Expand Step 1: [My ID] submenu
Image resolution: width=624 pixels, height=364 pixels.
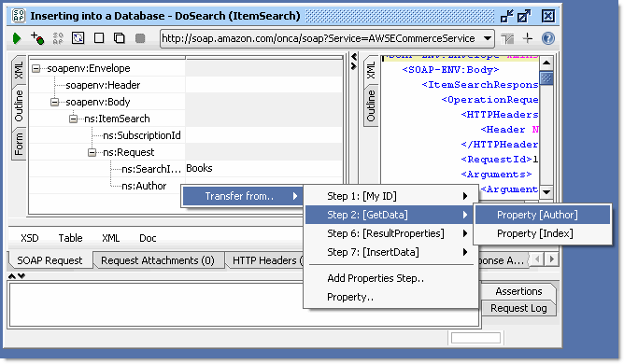[390, 196]
